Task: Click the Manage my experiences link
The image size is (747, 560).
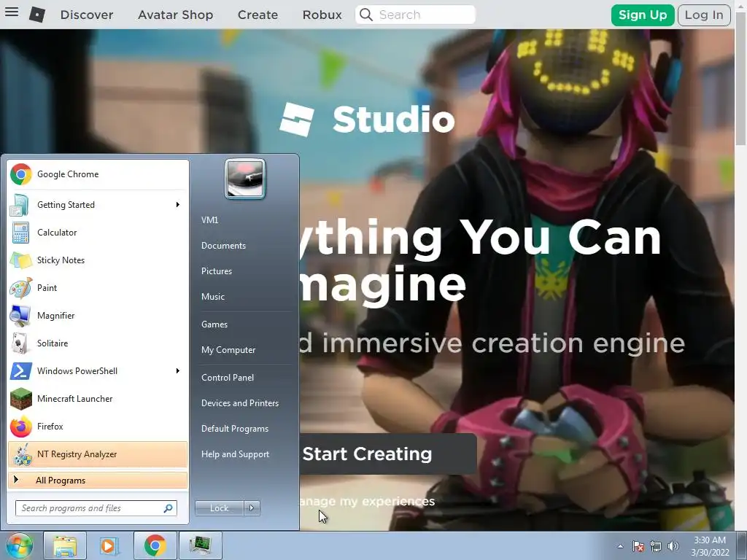Action: [x=367, y=502]
